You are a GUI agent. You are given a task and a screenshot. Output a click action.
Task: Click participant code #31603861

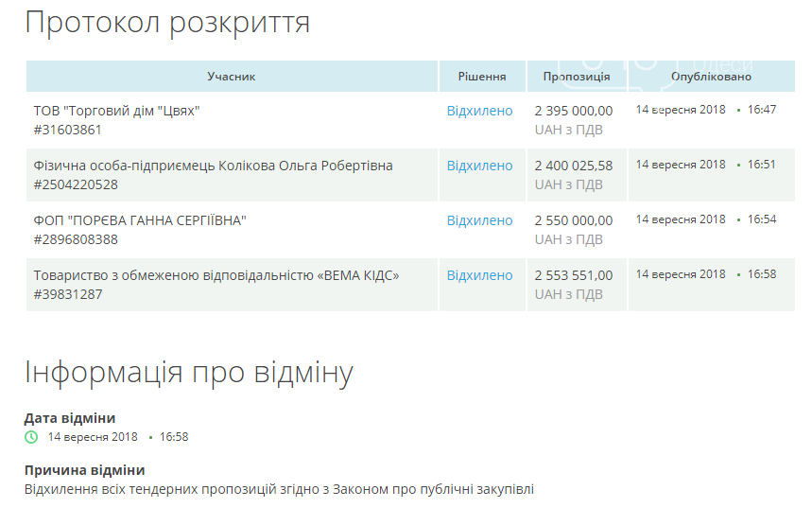[x=67, y=130]
